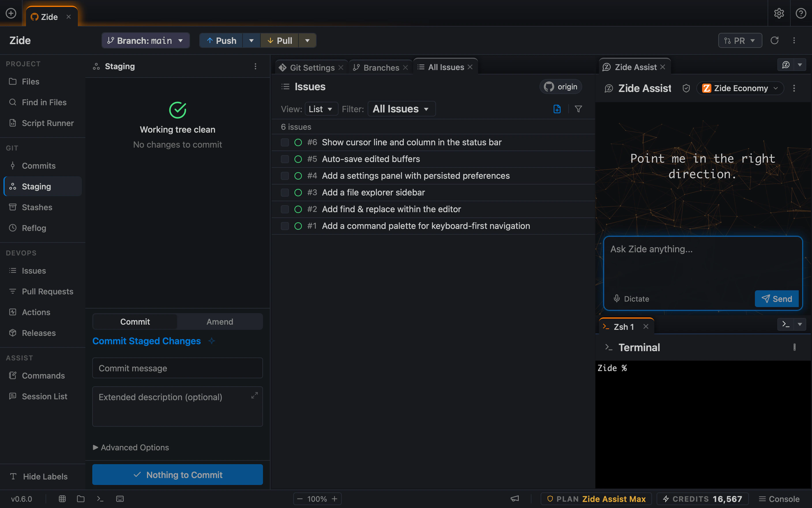Click the Pull button

[x=279, y=40]
